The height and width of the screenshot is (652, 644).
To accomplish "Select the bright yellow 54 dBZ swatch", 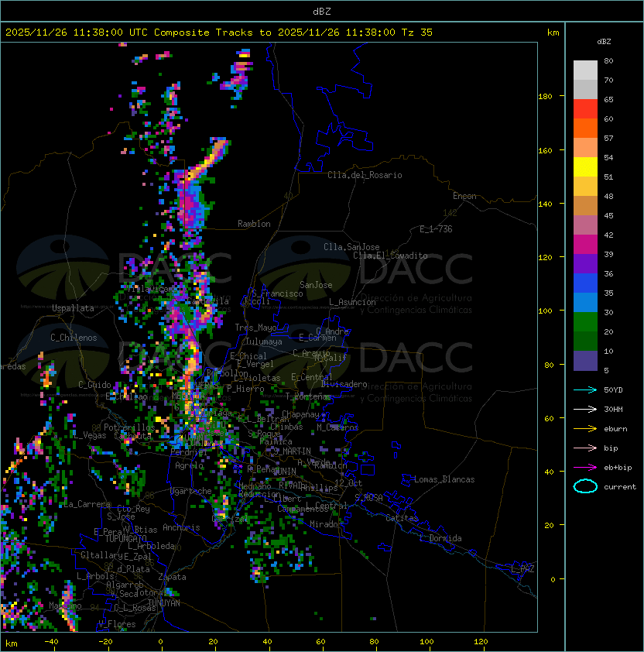I will (x=585, y=167).
